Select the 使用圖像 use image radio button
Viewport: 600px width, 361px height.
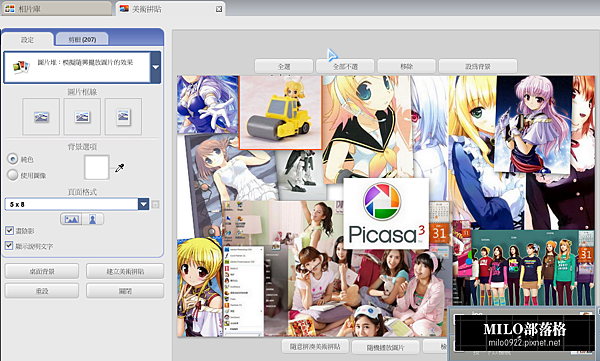(x=13, y=175)
